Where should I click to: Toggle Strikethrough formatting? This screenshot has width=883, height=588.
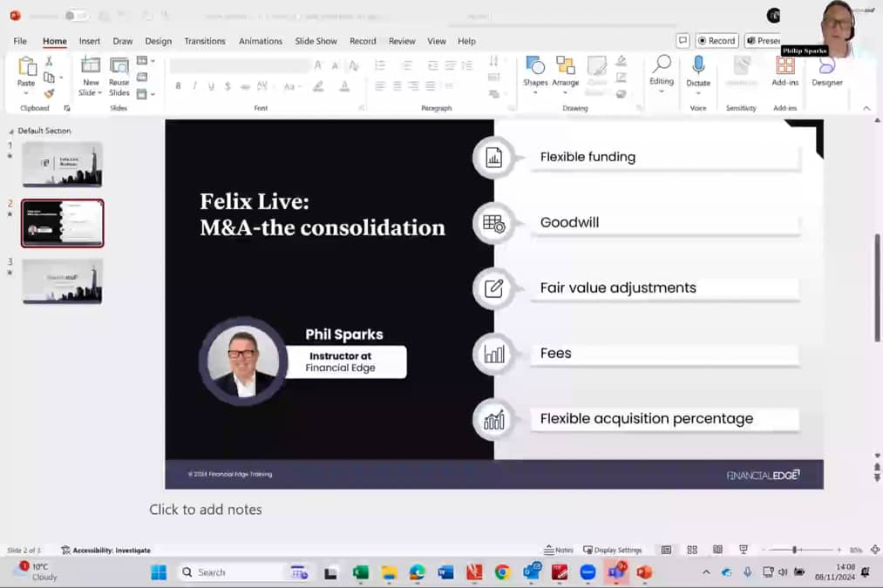click(x=245, y=86)
